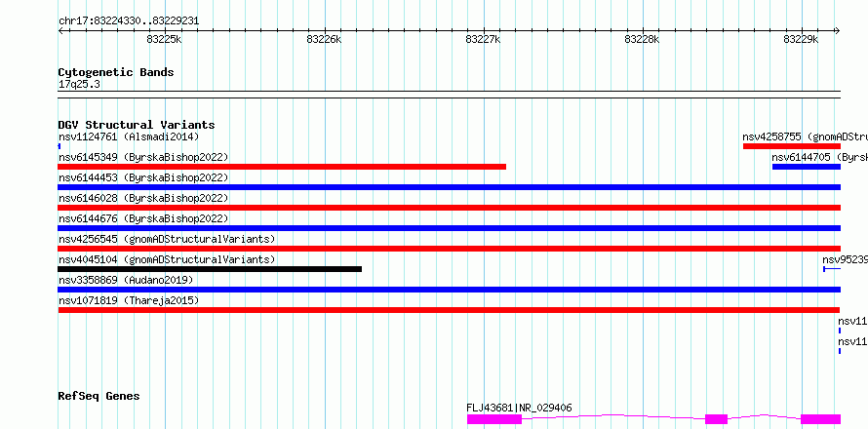Click the small blue nsv1124761 variant mark
Screen dimensions: 868x429
pos(59,146)
